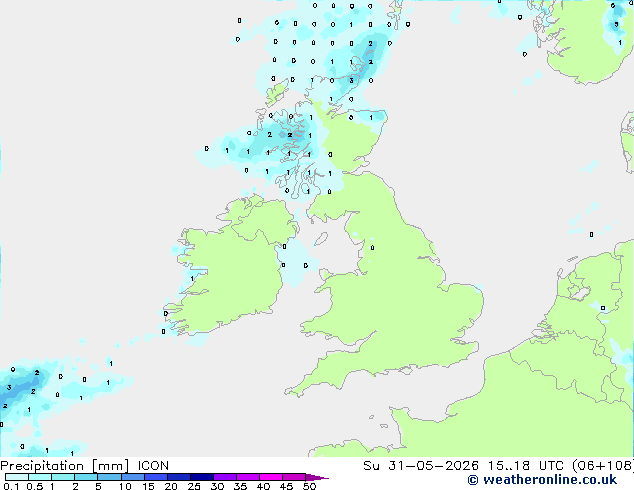Click the 'ICON' model name label
The image size is (634, 490).
(153, 466)
